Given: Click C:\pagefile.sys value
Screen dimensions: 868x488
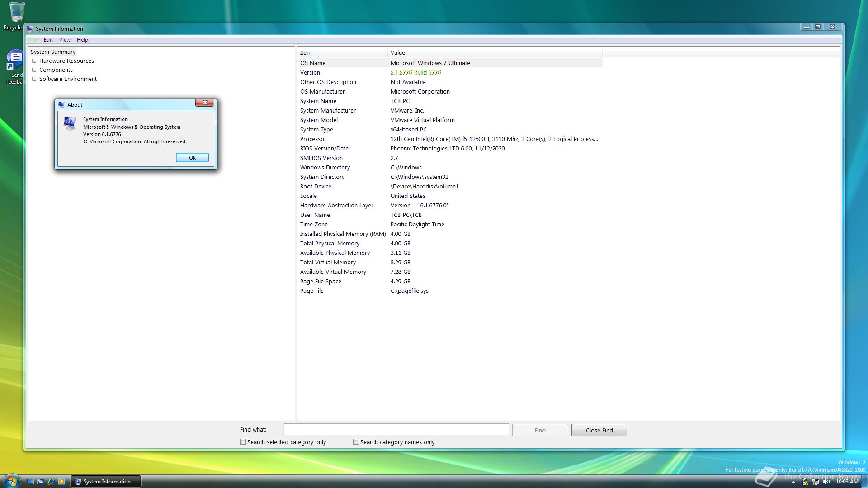Looking at the screenshot, I should click(410, 291).
